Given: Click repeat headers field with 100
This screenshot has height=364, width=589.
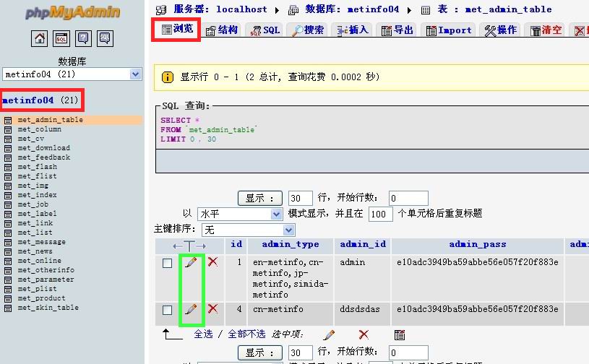Looking at the screenshot, I should pos(381,214).
